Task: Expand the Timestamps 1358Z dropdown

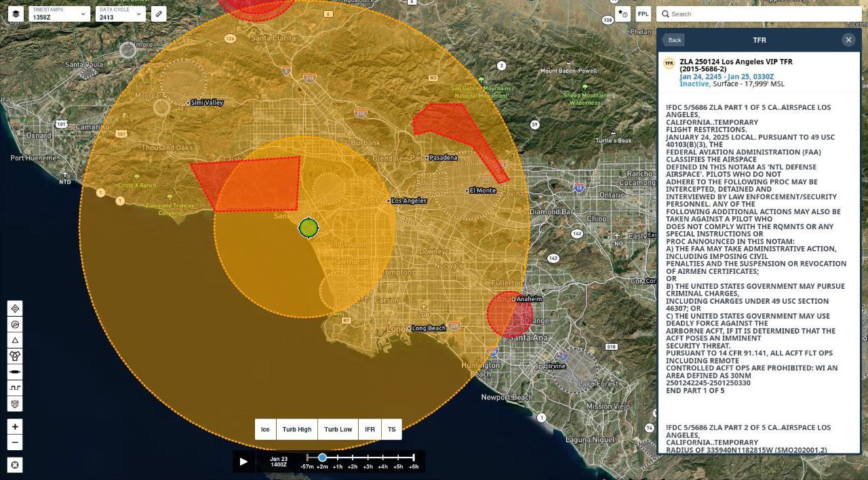Action: click(x=59, y=14)
